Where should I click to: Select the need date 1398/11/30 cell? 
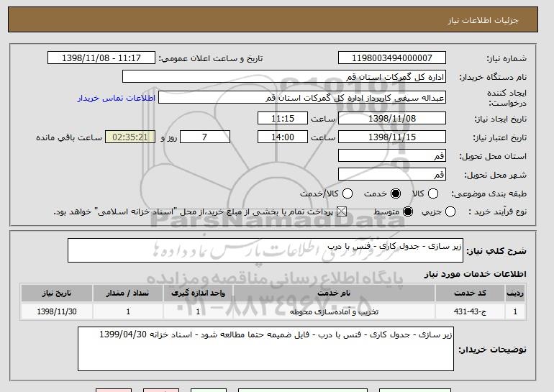tap(57, 312)
